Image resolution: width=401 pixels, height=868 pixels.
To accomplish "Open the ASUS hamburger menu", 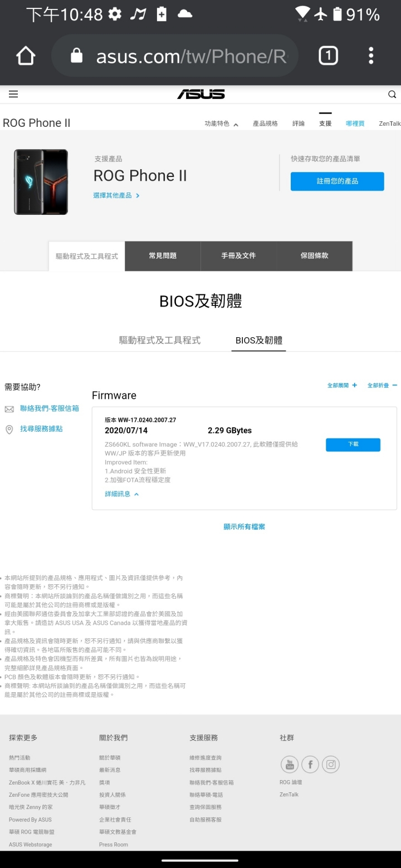I will [x=13, y=94].
